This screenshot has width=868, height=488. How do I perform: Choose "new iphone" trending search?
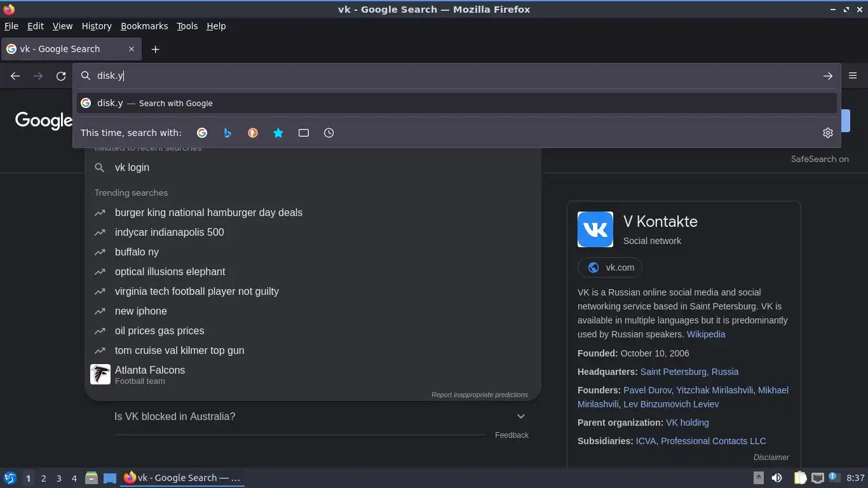pos(141,311)
